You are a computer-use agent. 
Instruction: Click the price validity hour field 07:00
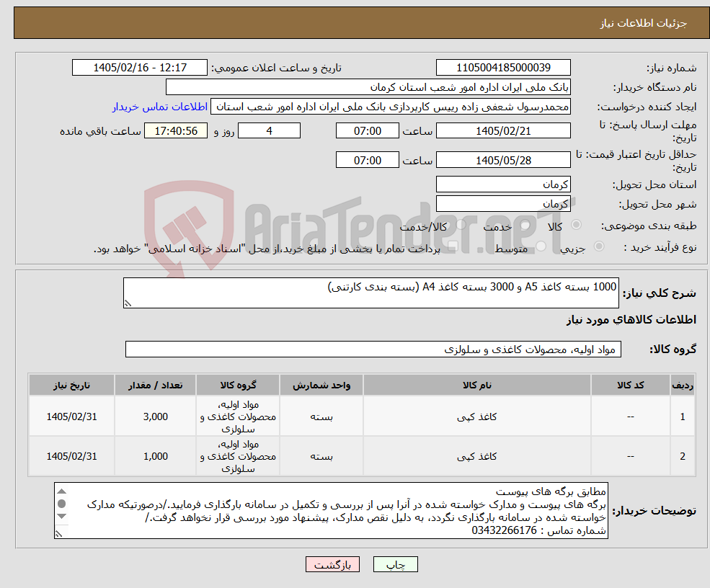[367, 160]
